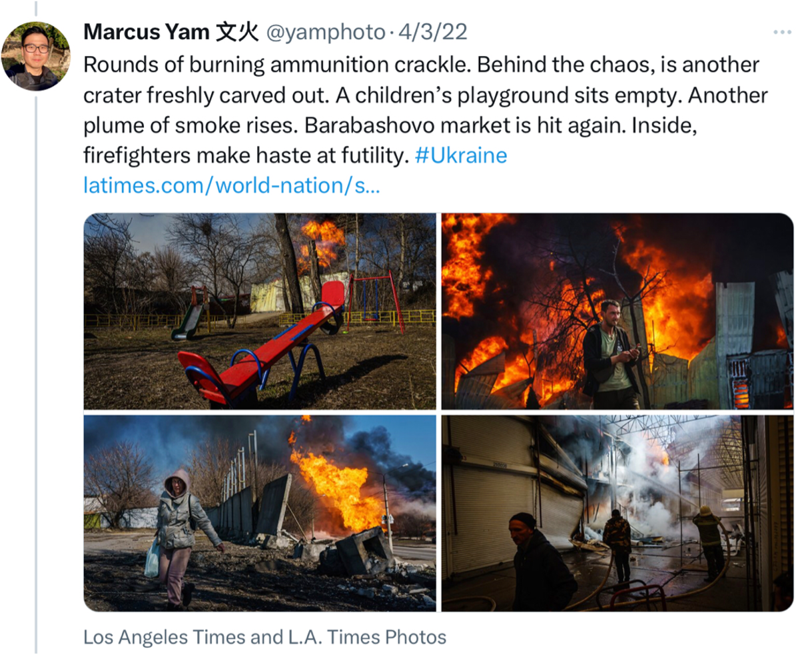Click the 文火 characters in the name
Image resolution: width=812 pixels, height=655 pixels.
237,32
